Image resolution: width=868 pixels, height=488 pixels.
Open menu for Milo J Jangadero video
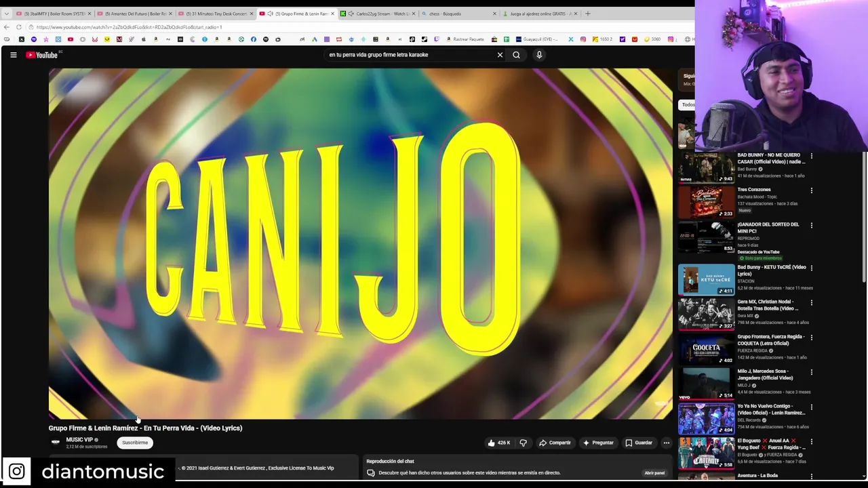(x=811, y=372)
